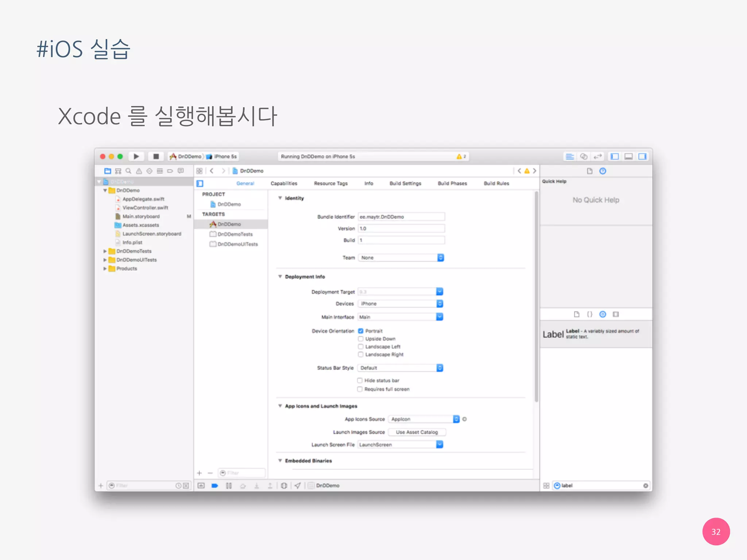Viewport: 747px width, 560px height.
Task: Toggle the breakpoints icon in debug bar
Action: click(x=215, y=486)
